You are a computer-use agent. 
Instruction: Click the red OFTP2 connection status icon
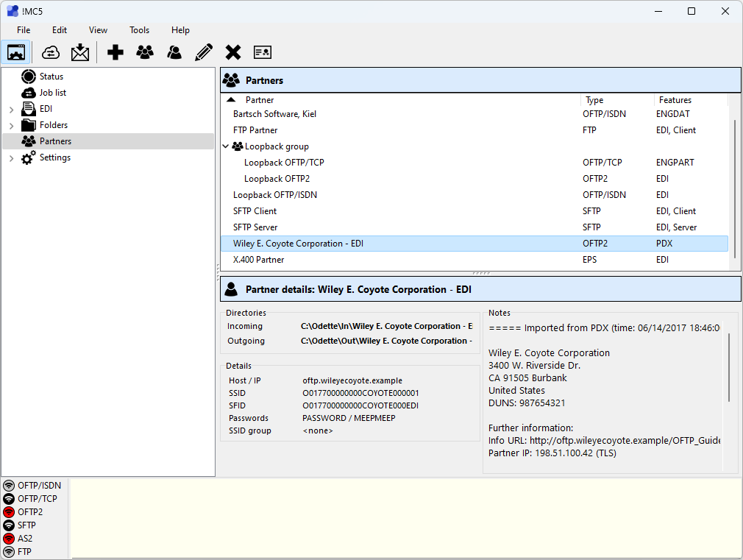(9, 512)
